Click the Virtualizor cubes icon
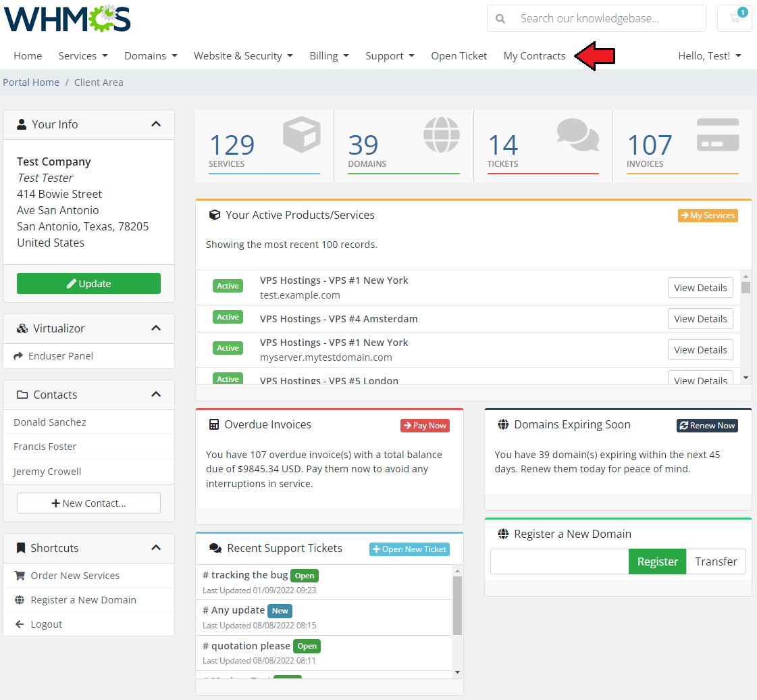This screenshot has width=757, height=700. 22,329
